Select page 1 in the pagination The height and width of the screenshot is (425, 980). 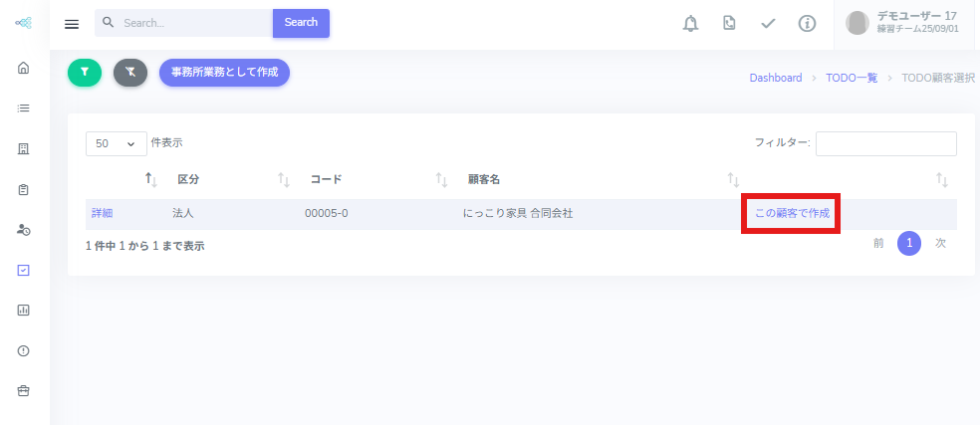(x=908, y=244)
